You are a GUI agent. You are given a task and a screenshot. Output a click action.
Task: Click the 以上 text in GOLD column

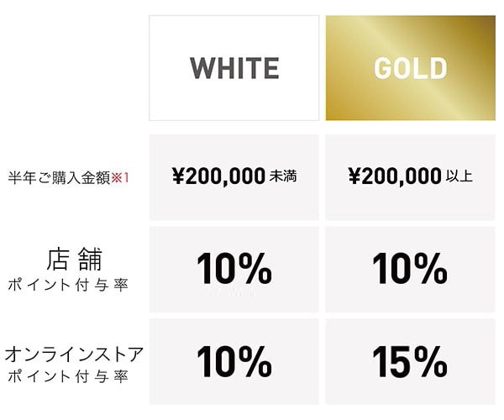click(459, 176)
